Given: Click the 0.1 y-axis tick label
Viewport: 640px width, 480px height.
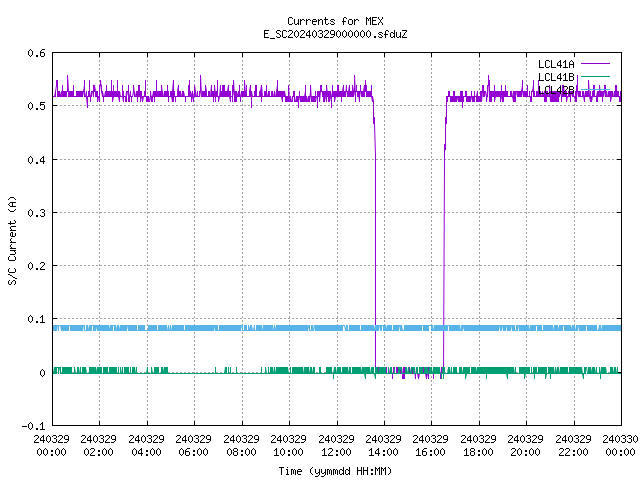Looking at the screenshot, I should (x=36, y=319).
